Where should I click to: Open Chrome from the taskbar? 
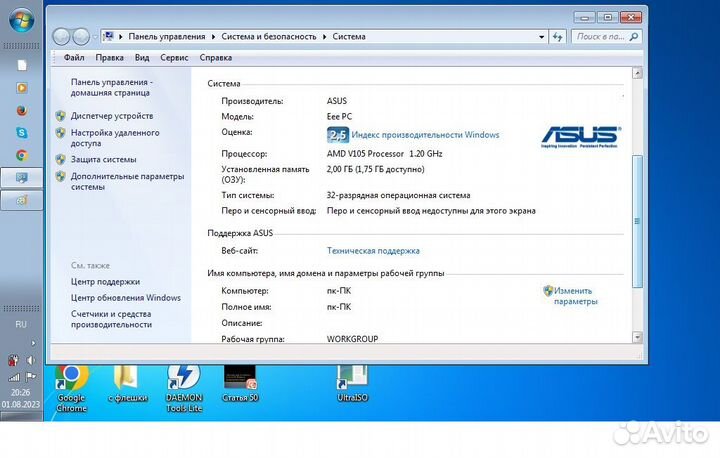22,155
